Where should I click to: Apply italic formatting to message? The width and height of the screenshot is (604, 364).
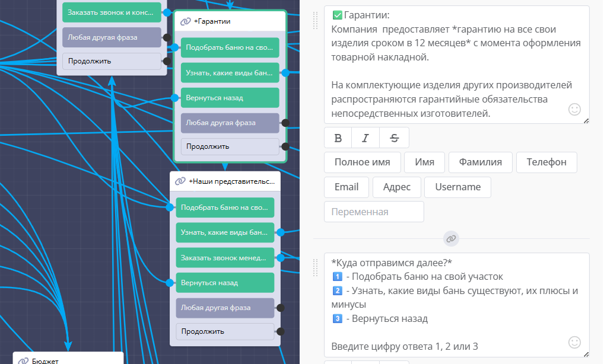click(x=365, y=138)
